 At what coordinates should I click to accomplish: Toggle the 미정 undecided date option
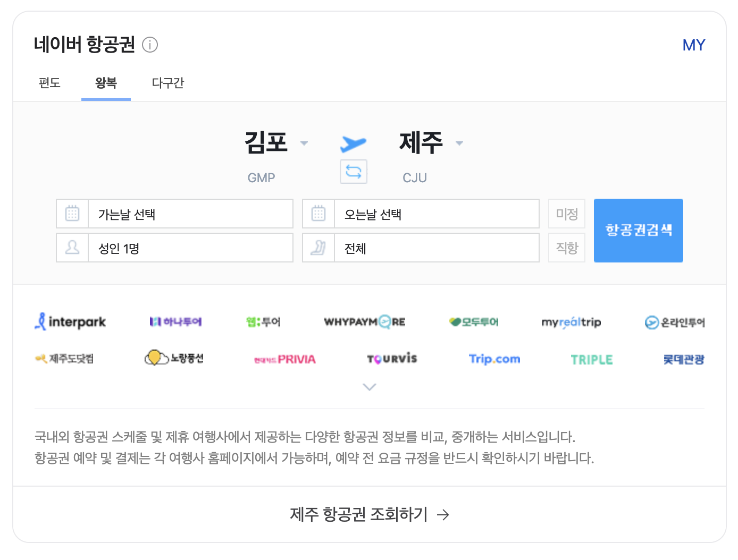pos(567,214)
